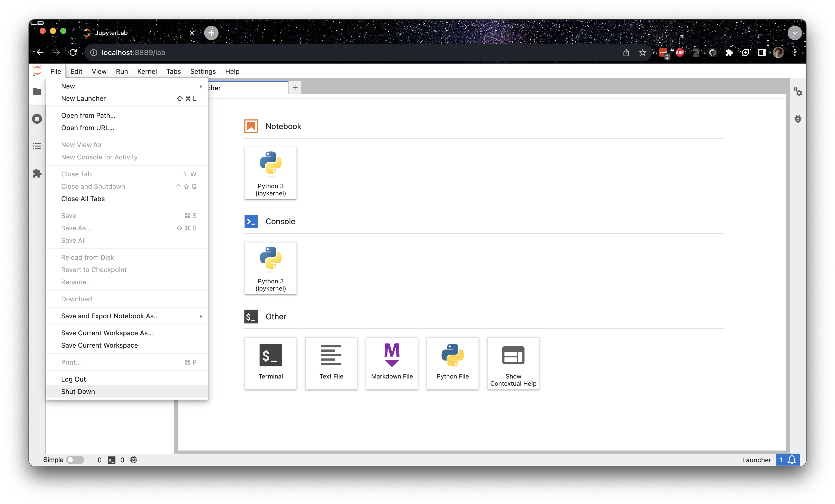Launch a Python 3 (ipykernel) notebook
The image size is (835, 504).
coord(270,173)
